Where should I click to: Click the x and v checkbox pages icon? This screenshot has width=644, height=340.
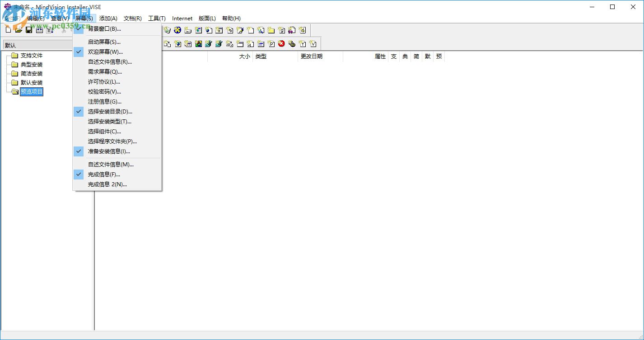[x=229, y=44]
